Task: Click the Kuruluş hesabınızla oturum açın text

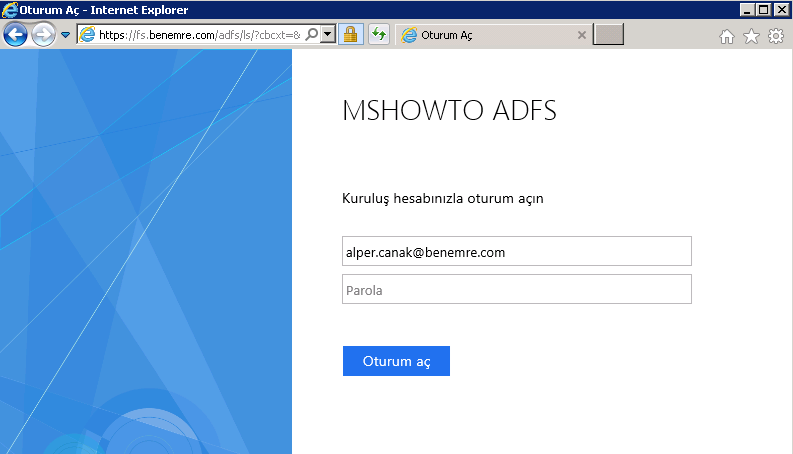Action: click(443, 199)
